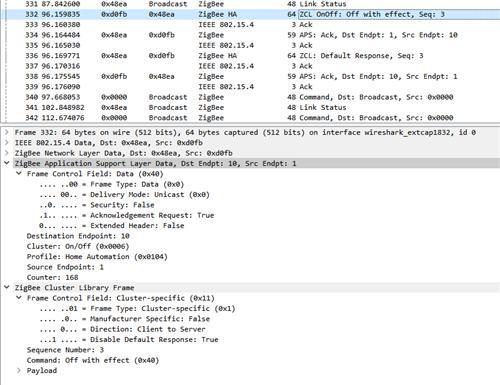Select packet 332 ZCL OnOff row
500x385 pixels.
pyautogui.click(x=250, y=14)
